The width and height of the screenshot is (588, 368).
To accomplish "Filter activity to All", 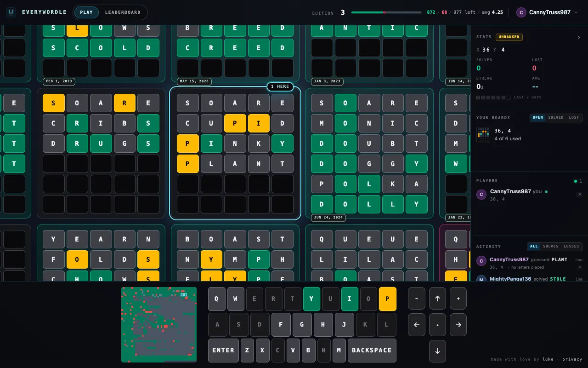I will pyautogui.click(x=534, y=246).
